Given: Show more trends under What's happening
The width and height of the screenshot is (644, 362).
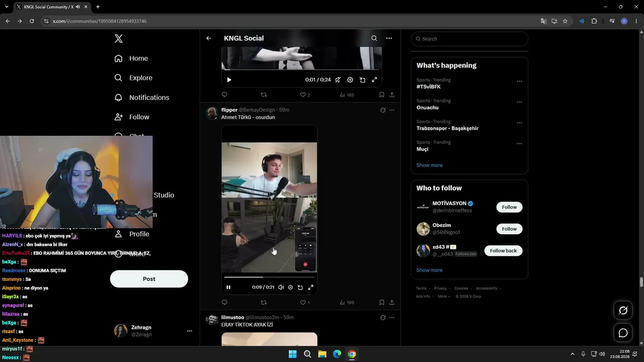Looking at the screenshot, I should pyautogui.click(x=430, y=165).
